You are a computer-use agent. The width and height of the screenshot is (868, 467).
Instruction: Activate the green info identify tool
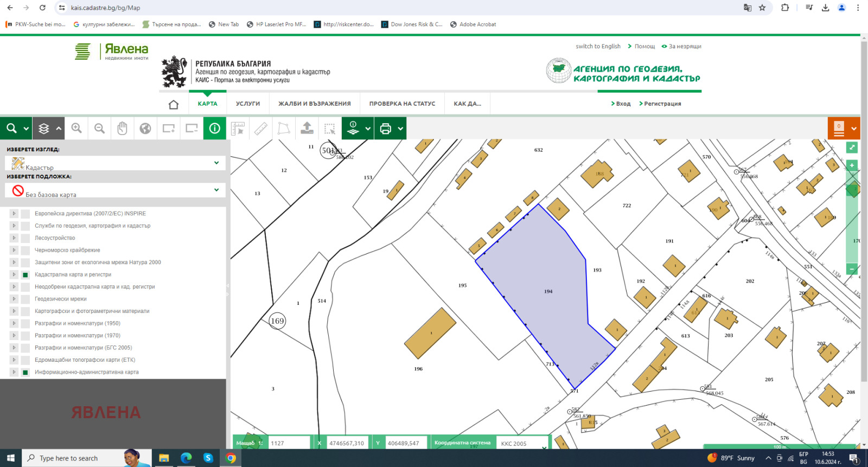215,129
